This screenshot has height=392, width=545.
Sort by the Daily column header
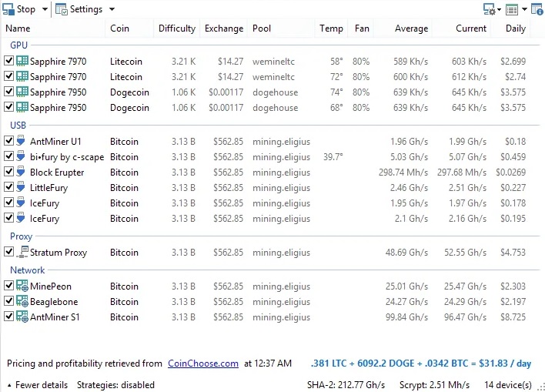pyautogui.click(x=515, y=28)
